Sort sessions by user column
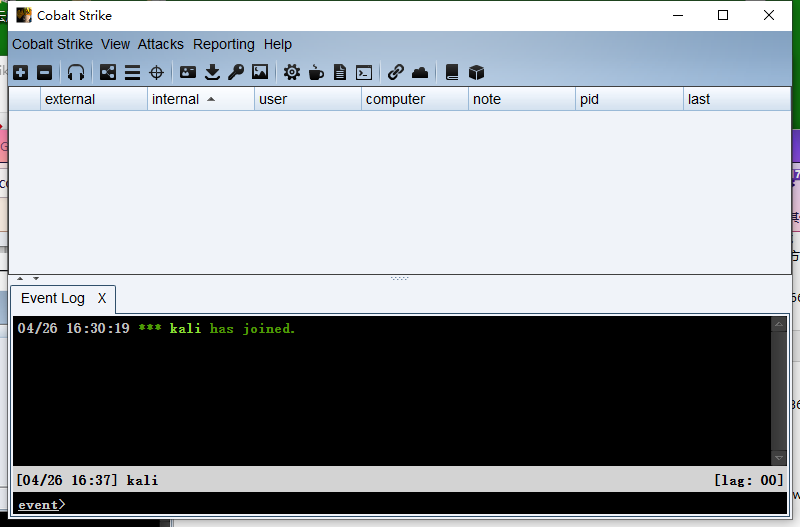800x527 pixels. (x=308, y=99)
